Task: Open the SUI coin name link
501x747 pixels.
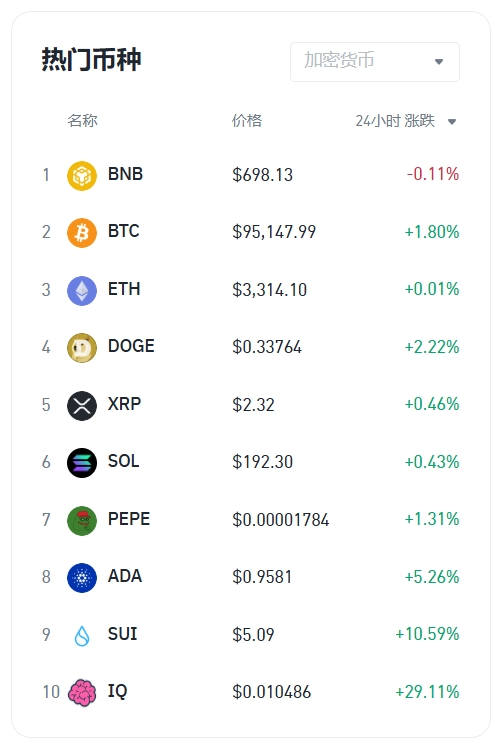Action: pos(122,634)
